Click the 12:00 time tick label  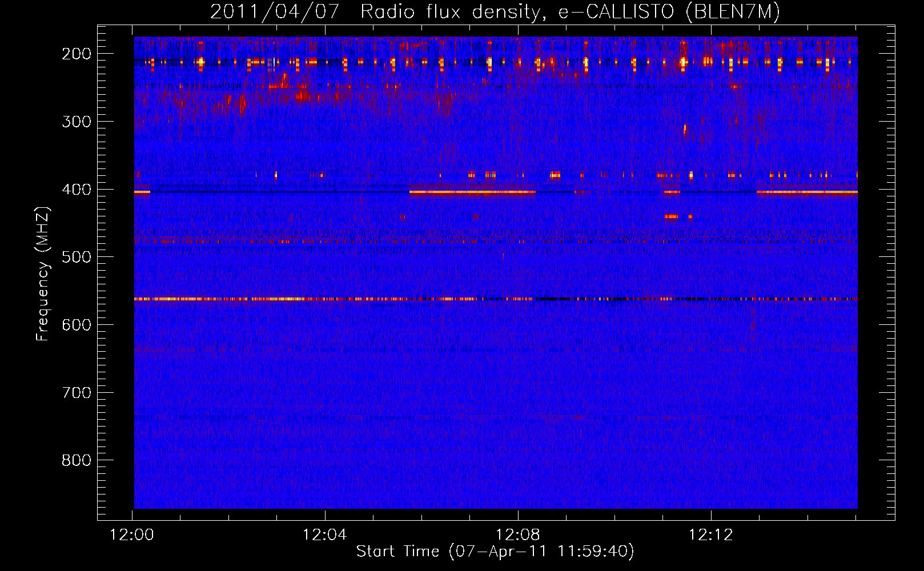tap(132, 535)
